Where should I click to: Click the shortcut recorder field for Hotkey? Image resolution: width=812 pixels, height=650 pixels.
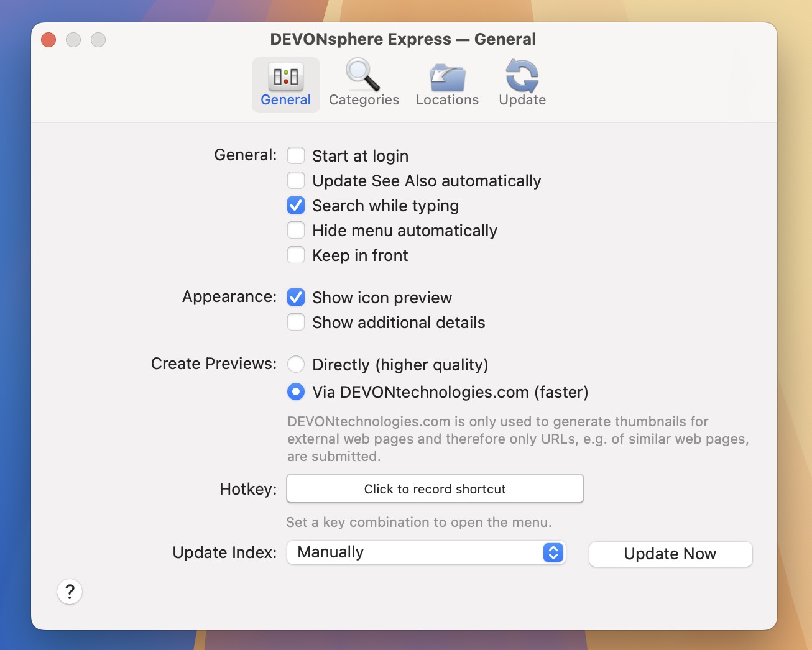point(435,488)
